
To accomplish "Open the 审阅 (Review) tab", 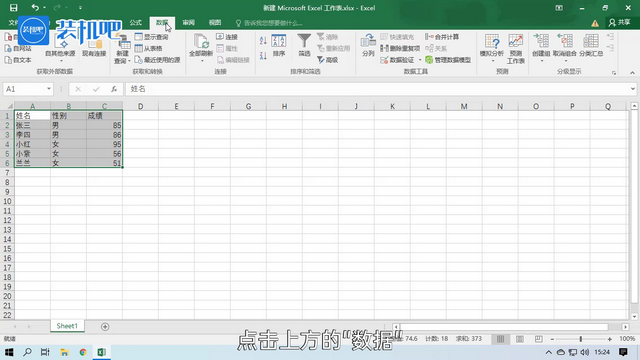I will tap(189, 22).
